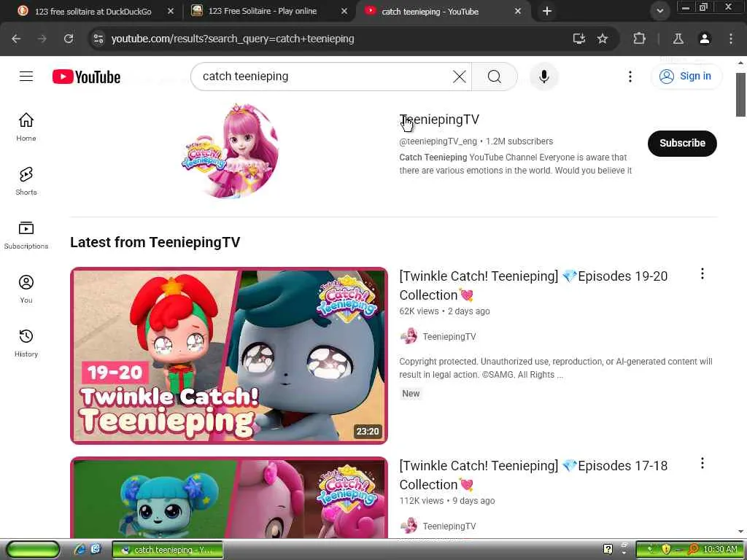Click the green Start button on taskbar
747x560 pixels.
32,550
